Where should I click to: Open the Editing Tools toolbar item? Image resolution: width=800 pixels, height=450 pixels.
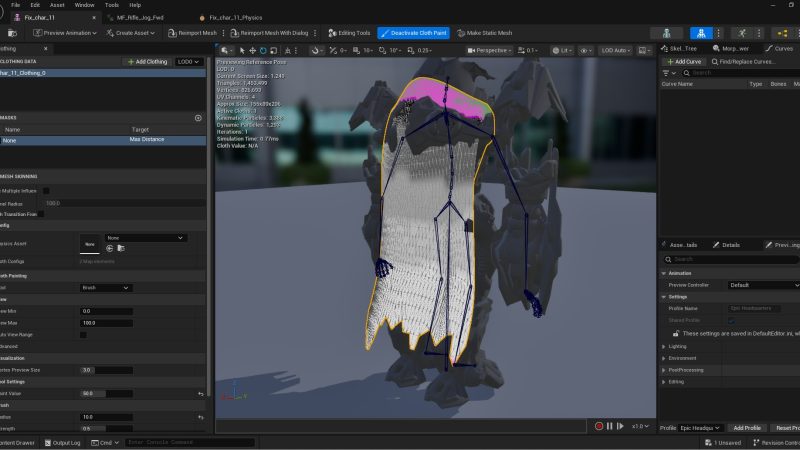click(349, 32)
